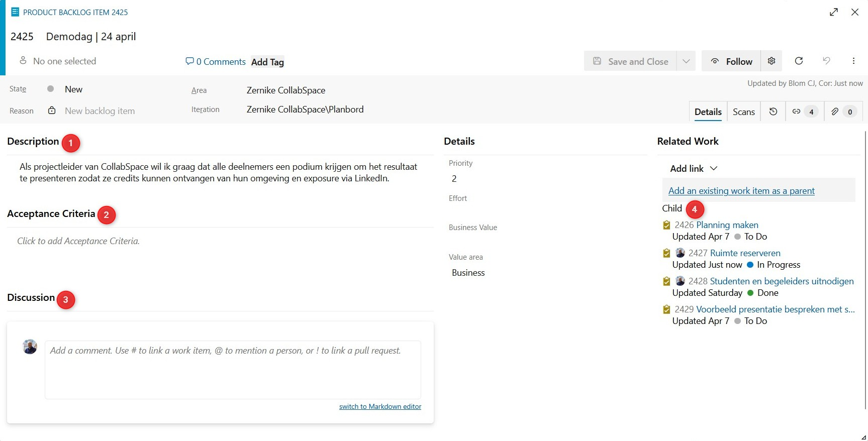Open child item Planning maken
Screen dimensions: 868x441
(727, 225)
